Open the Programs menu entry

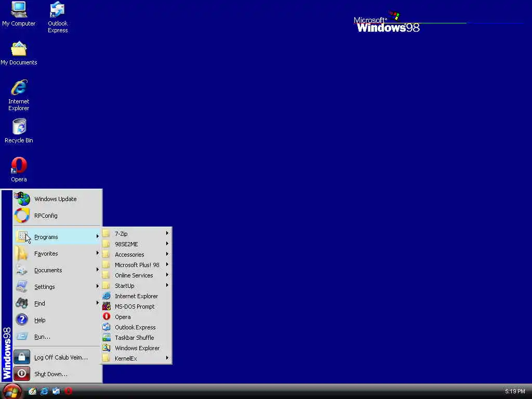click(x=57, y=236)
